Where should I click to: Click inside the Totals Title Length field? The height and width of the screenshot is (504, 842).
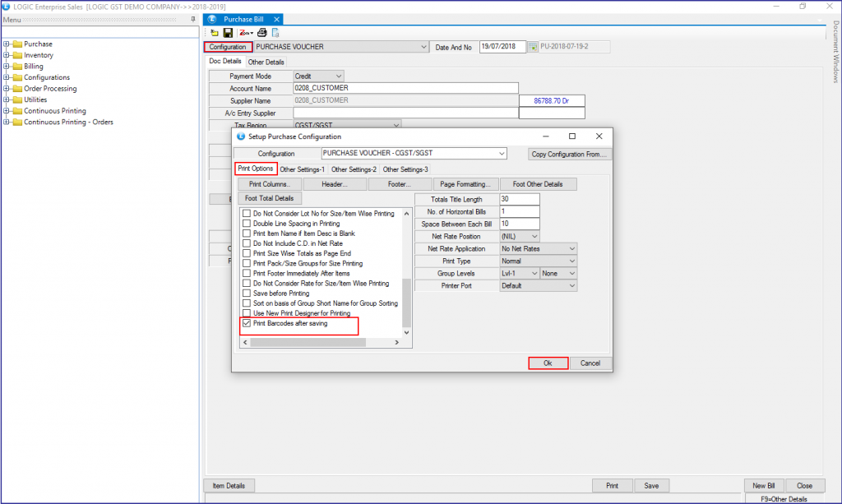tap(518, 198)
